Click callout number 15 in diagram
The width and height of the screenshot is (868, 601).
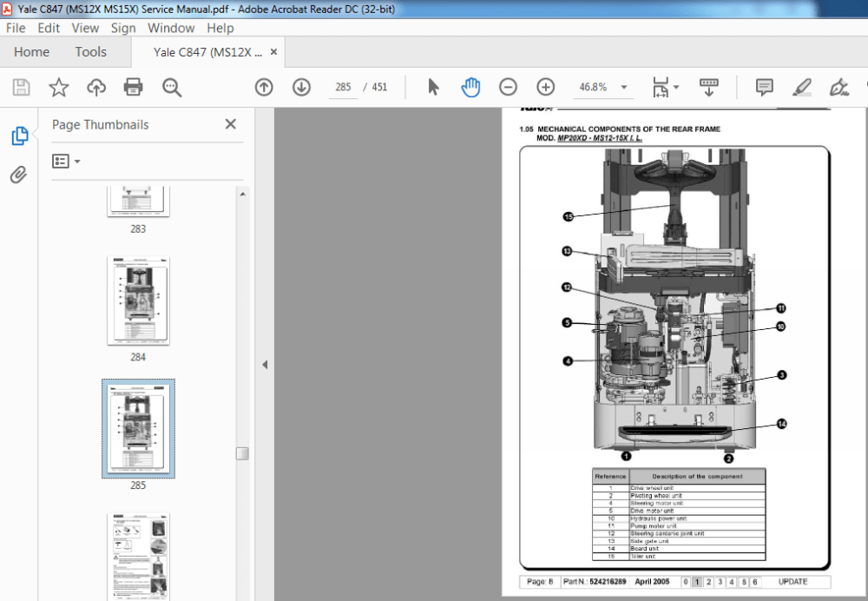[x=569, y=216]
